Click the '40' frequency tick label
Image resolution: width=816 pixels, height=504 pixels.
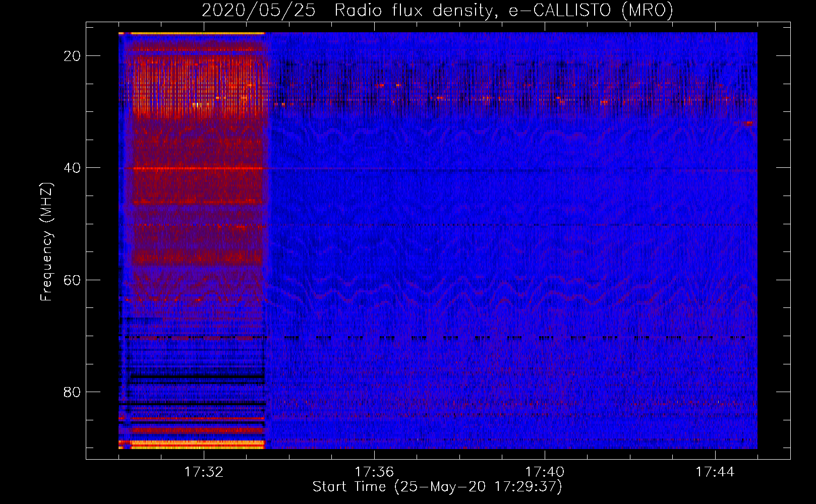click(x=72, y=168)
